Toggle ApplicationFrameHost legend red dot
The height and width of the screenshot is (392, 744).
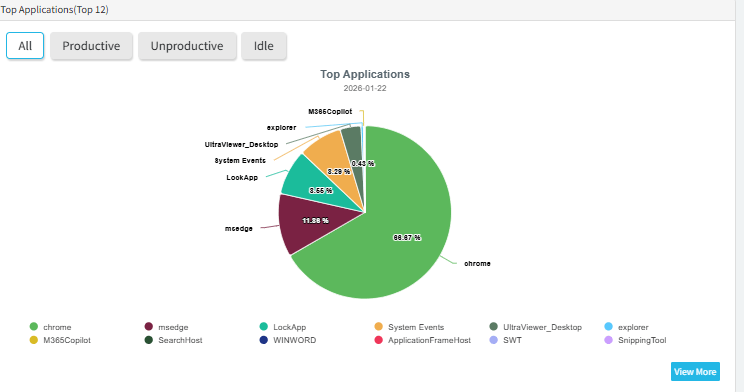click(x=379, y=340)
